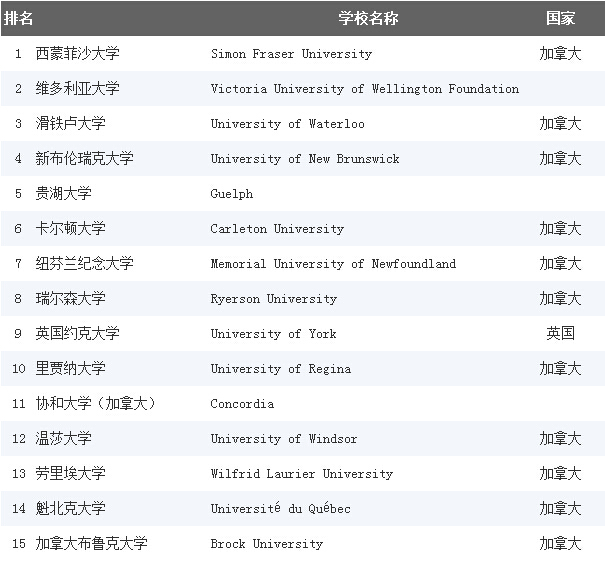This screenshot has width=605, height=573.
Task: Select 协和大学（加拿大） in row 11
Action: [x=95, y=404]
